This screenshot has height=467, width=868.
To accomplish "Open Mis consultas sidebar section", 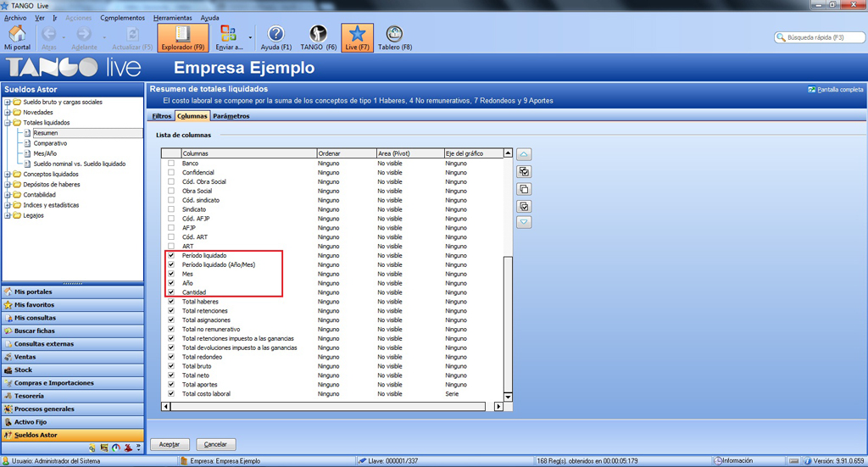I will click(x=73, y=318).
